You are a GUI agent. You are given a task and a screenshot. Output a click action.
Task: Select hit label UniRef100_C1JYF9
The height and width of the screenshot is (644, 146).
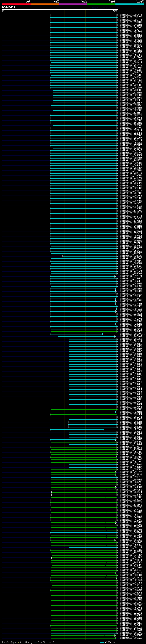coord(131,359)
